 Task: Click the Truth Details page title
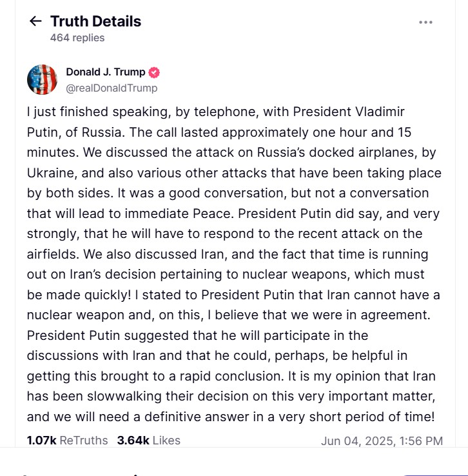[x=96, y=21]
